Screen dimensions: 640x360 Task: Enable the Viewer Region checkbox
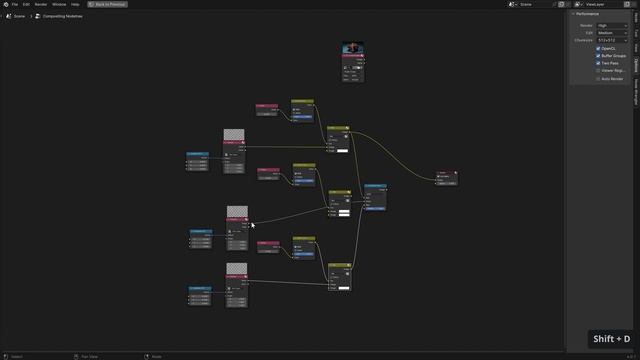pyautogui.click(x=598, y=71)
